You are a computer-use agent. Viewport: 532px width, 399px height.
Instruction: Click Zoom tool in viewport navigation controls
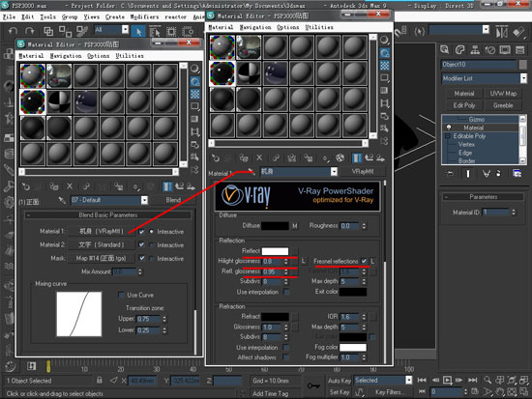[488, 380]
